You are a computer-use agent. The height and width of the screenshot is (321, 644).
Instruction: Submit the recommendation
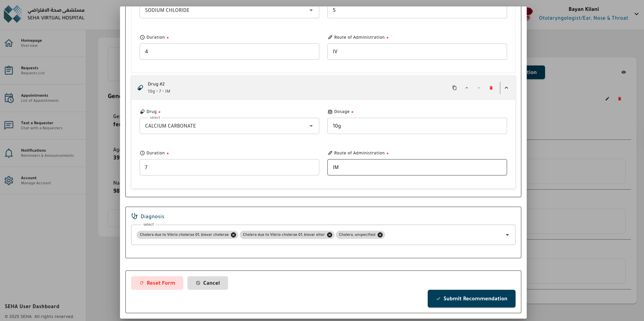pos(471,299)
